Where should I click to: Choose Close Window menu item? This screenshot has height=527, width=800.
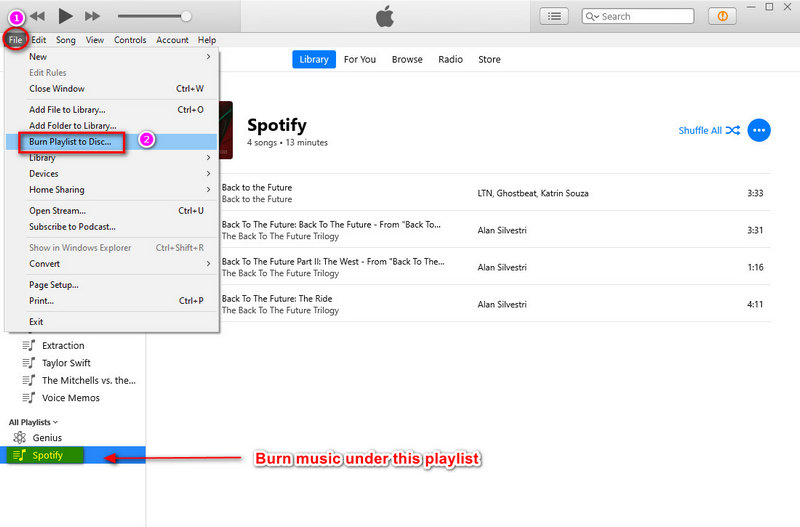click(111, 89)
